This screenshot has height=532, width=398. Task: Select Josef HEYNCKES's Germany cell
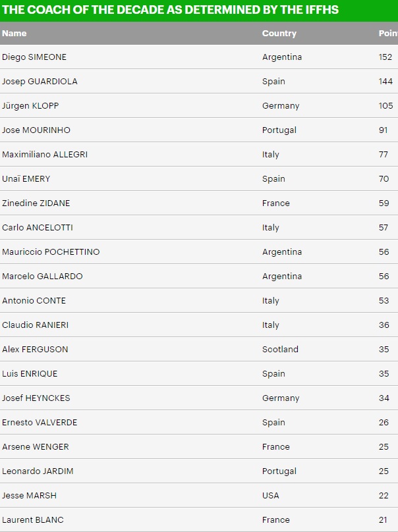click(281, 398)
